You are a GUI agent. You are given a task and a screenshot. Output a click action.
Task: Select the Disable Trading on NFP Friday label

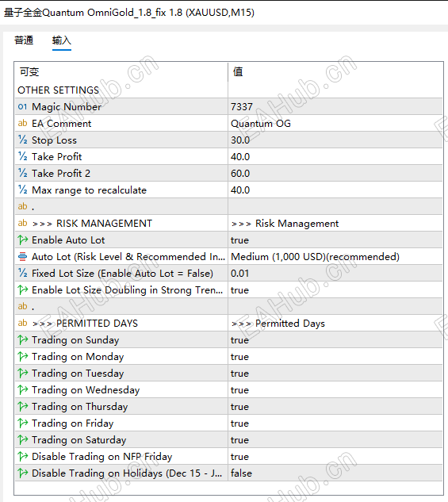[101, 456]
